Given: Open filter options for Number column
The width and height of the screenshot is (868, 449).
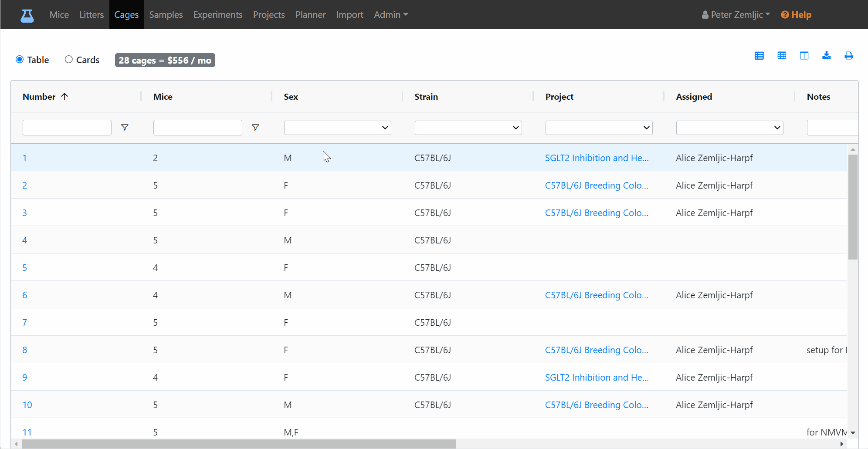Looking at the screenshot, I should 125,128.
